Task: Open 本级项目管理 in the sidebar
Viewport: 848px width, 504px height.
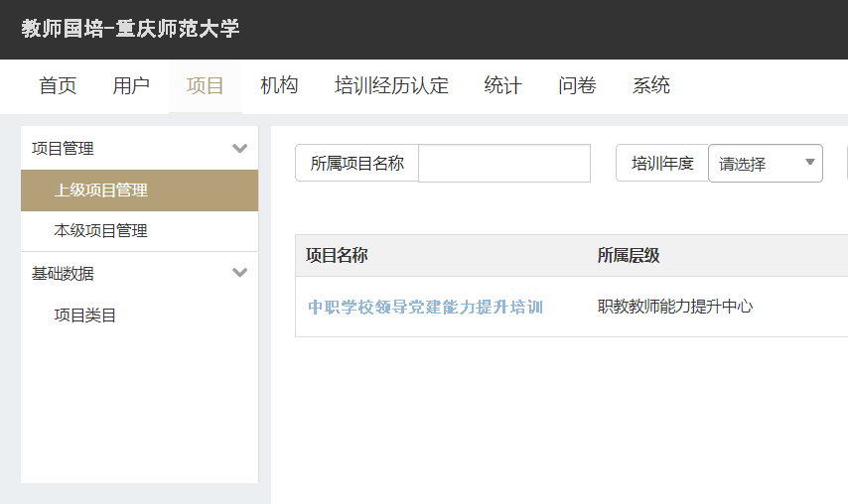Action: [100, 231]
